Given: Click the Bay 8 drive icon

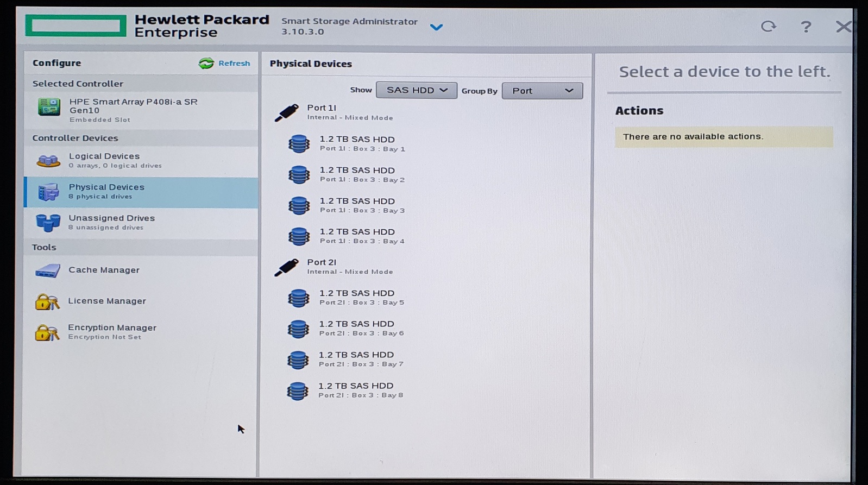Looking at the screenshot, I should pos(297,390).
